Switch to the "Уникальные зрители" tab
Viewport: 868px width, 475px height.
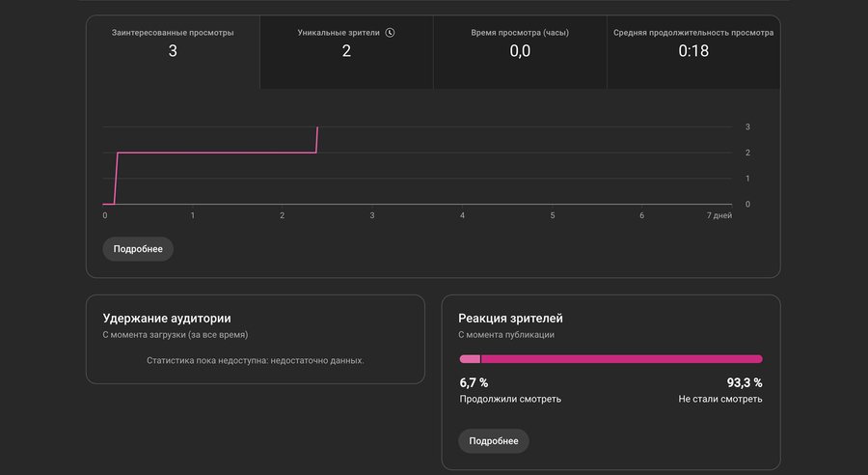[x=346, y=42]
